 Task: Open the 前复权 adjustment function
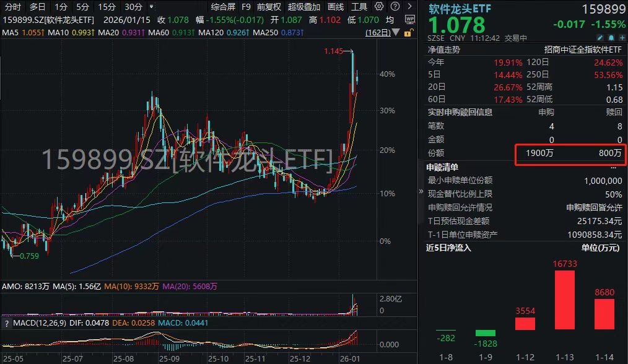(x=268, y=7)
